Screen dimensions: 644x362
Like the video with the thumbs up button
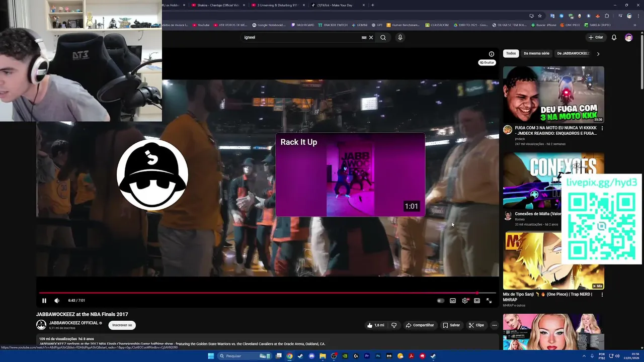click(x=376, y=325)
